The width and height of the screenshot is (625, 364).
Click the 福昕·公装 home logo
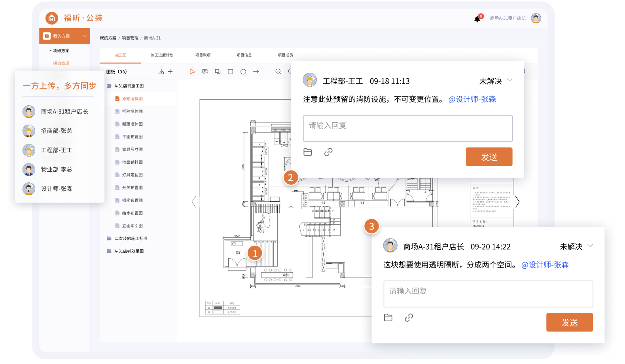74,18
